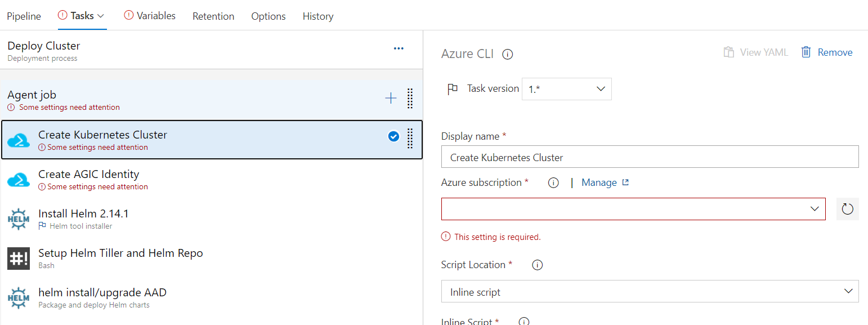Viewport: 868px width, 325px height.
Task: Open the Options tab
Action: coord(269,16)
